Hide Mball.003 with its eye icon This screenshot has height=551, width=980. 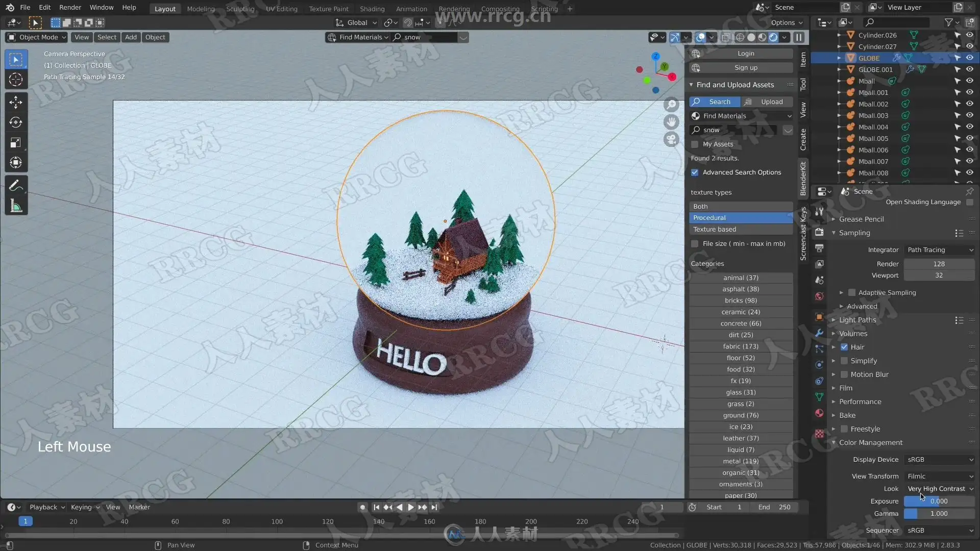tap(969, 115)
